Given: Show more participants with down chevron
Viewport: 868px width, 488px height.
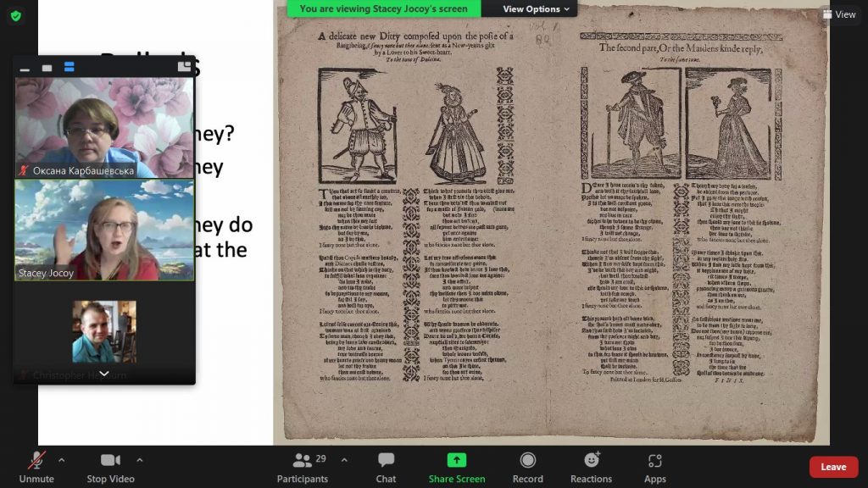Looking at the screenshot, I should pyautogui.click(x=104, y=374).
